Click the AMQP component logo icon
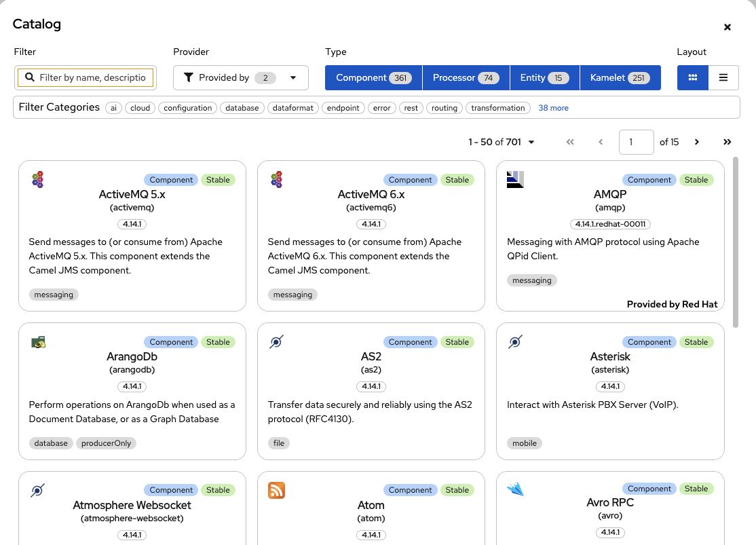This screenshot has width=756, height=545. pos(515,179)
